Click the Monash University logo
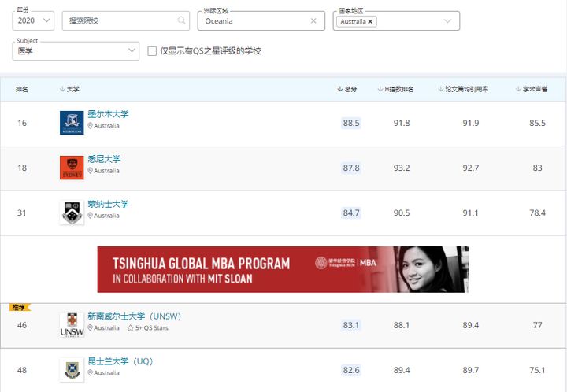Viewport: 567px width, 392px height. click(72, 213)
